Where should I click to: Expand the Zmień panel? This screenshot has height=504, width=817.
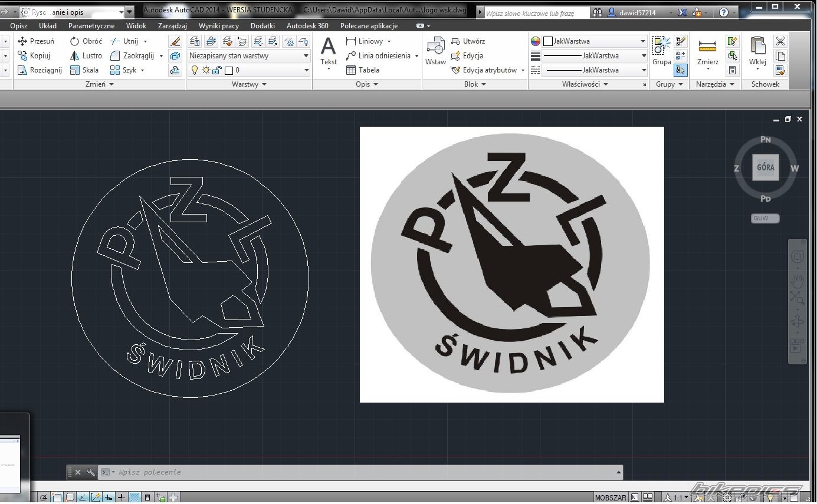tap(99, 84)
